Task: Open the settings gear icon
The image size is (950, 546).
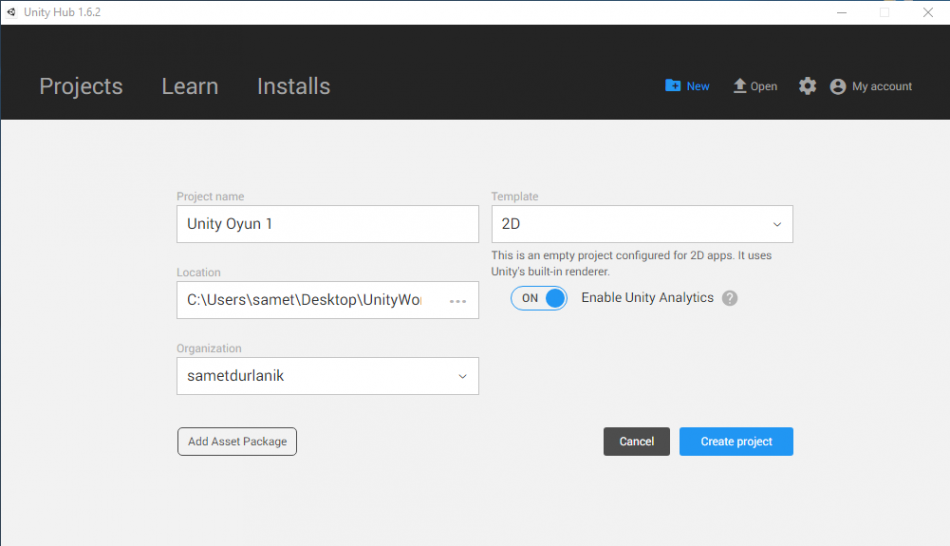Action: point(807,86)
